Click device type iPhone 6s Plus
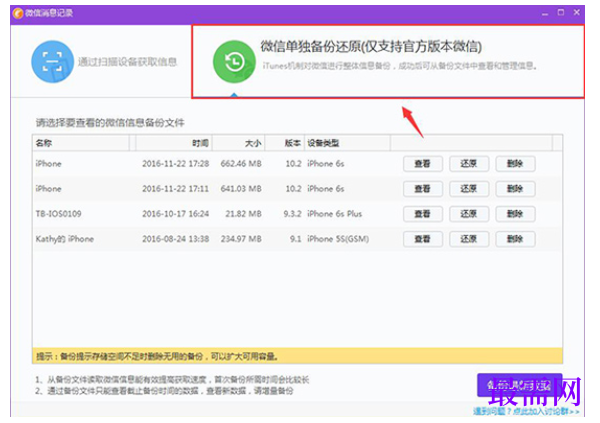This screenshot has height=423, width=600. pos(334,214)
